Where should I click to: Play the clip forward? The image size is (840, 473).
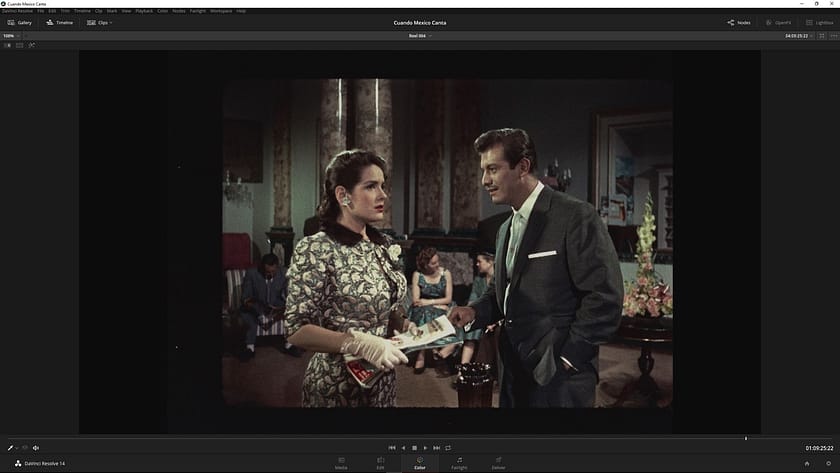(425, 448)
